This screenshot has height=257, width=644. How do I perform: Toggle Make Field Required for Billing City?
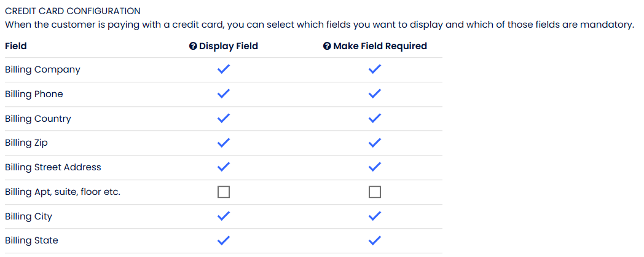[375, 216]
